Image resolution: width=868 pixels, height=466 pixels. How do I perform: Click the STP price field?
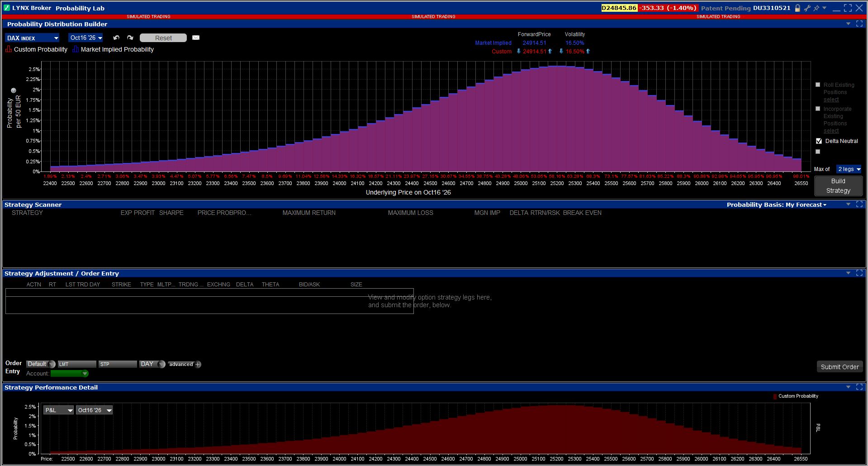(118, 364)
